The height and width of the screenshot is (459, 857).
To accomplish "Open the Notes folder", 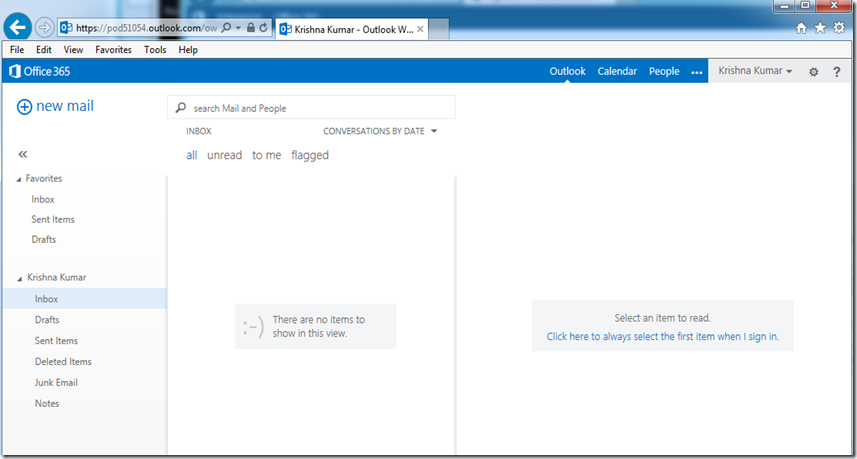I will tap(47, 403).
